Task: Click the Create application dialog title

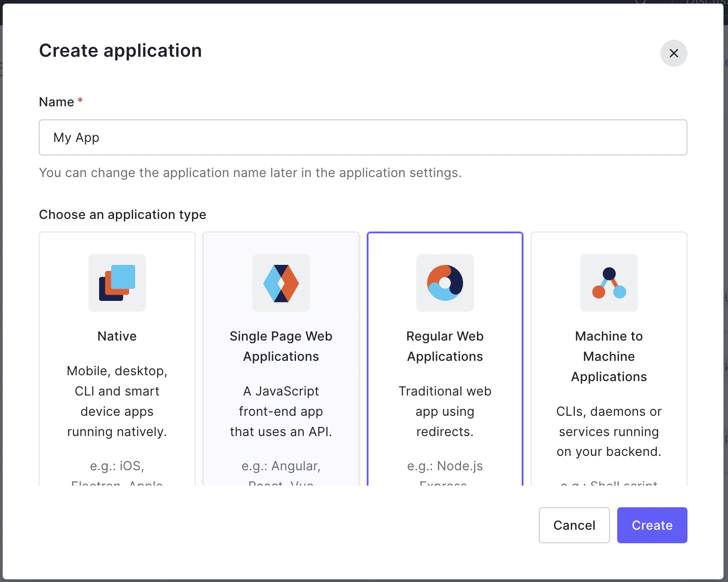Action: click(120, 50)
